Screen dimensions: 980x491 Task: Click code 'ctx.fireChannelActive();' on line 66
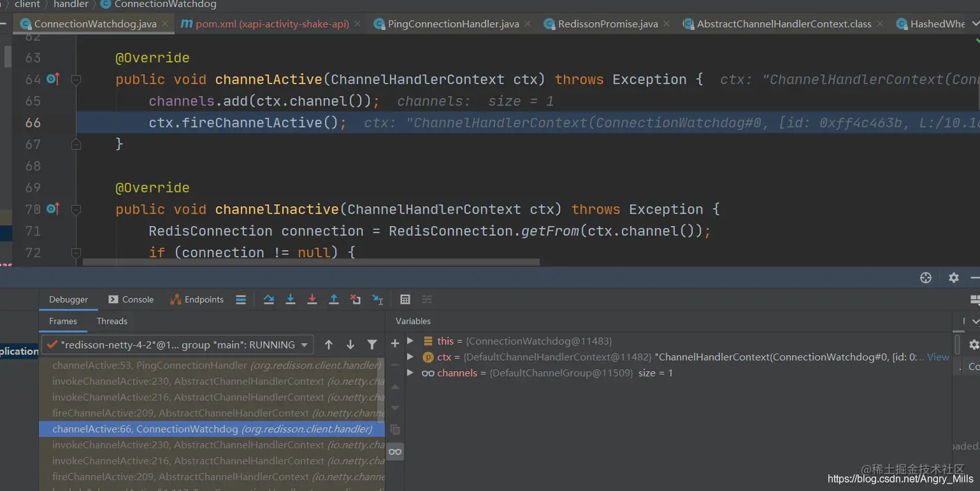coord(248,122)
